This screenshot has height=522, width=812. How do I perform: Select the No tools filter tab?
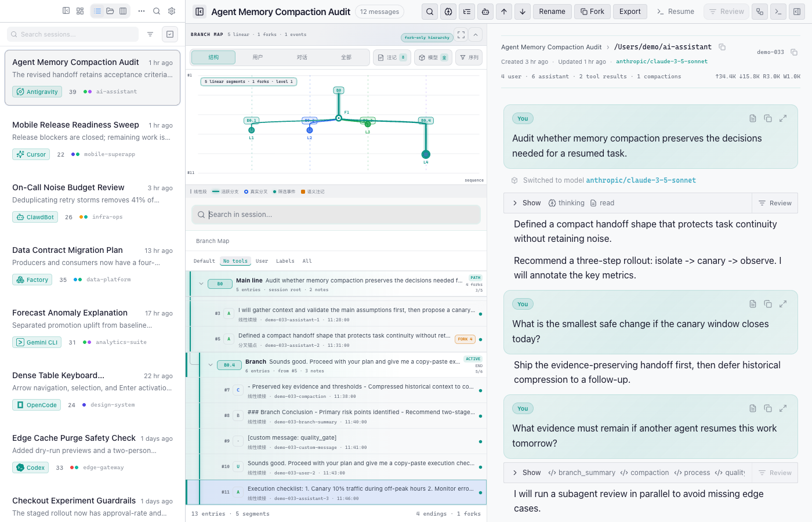(x=235, y=261)
